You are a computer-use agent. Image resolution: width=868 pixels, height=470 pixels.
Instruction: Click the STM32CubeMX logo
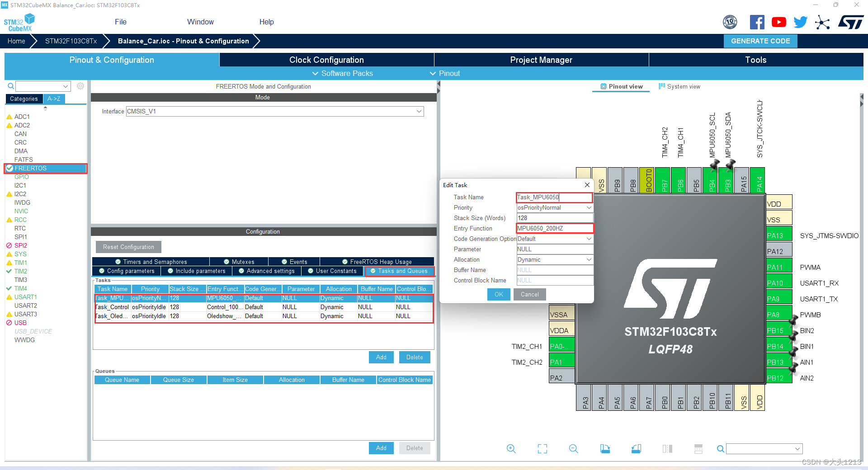click(x=19, y=23)
